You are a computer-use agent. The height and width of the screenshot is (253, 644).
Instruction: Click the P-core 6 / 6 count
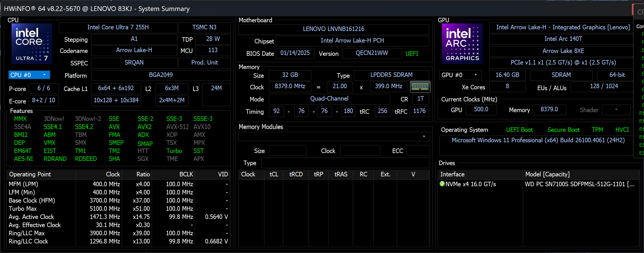click(44, 88)
